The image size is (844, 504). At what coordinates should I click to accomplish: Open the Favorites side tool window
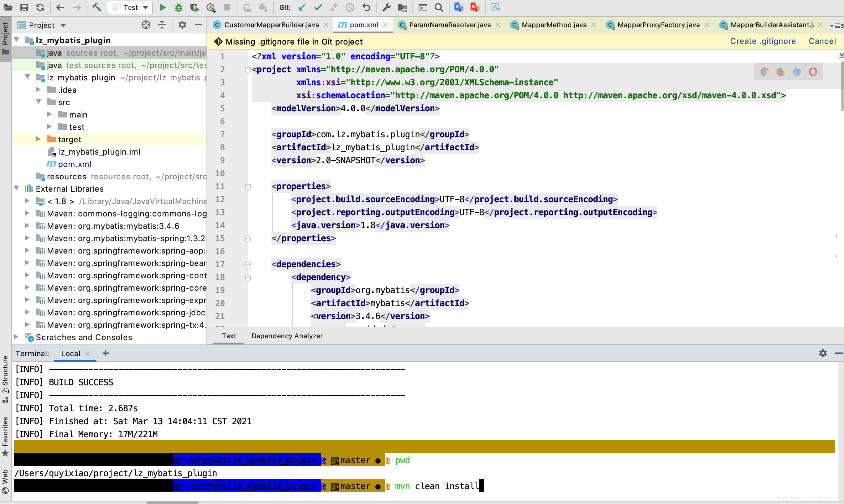click(x=6, y=437)
